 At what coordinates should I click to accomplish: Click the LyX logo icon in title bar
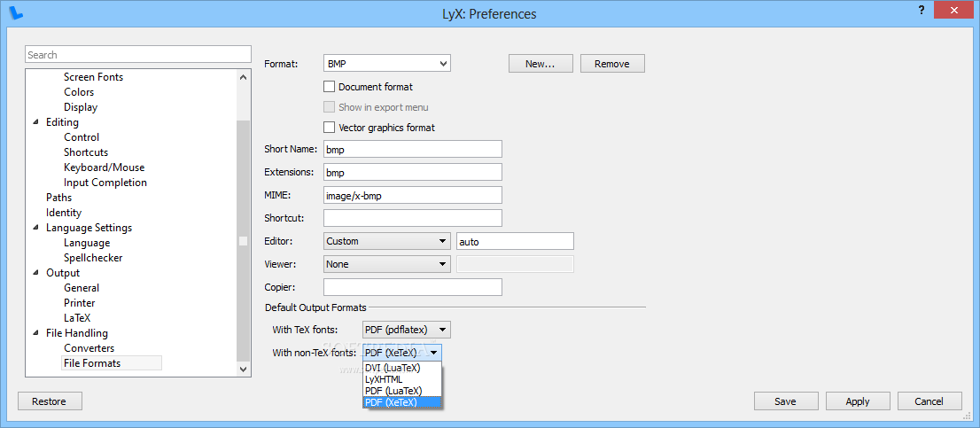(18, 12)
